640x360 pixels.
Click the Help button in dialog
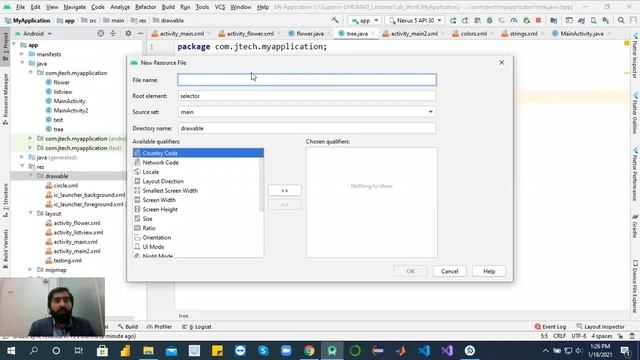[489, 271]
